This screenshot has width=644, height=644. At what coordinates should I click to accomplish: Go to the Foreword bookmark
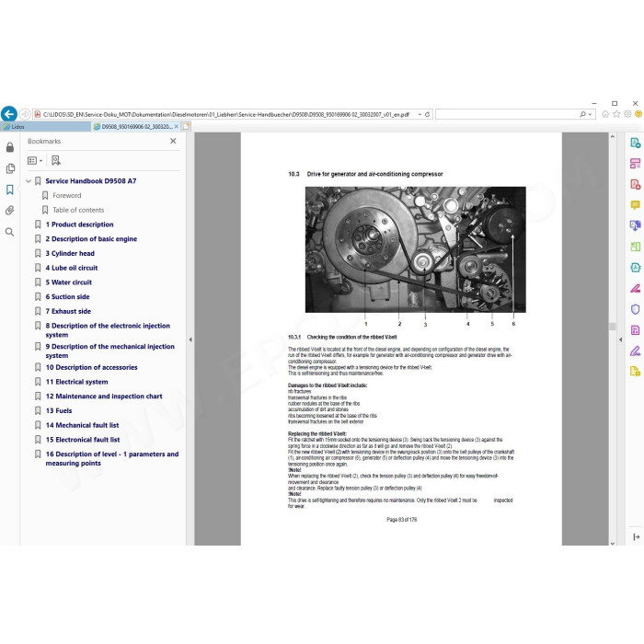click(x=67, y=195)
